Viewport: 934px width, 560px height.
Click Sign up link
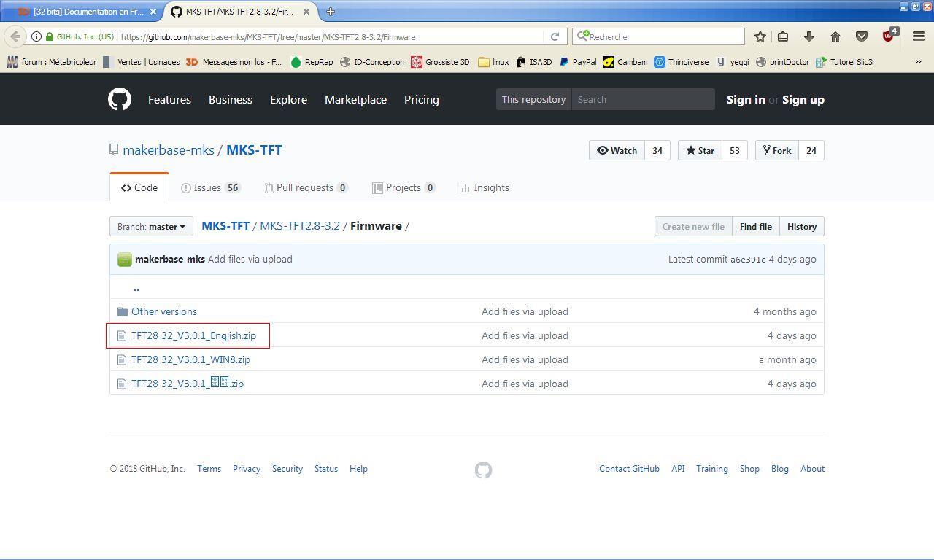point(803,99)
